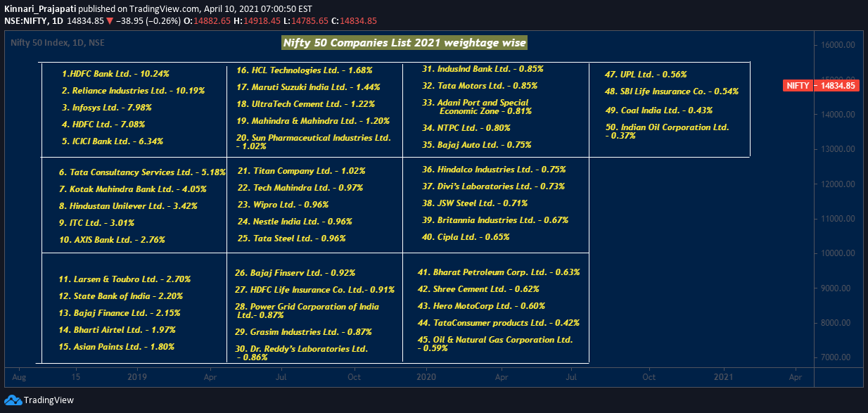Select Larsen & Toubro Ltd. - 2.70%
This screenshot has width=868, height=413.
pyautogui.click(x=125, y=279)
